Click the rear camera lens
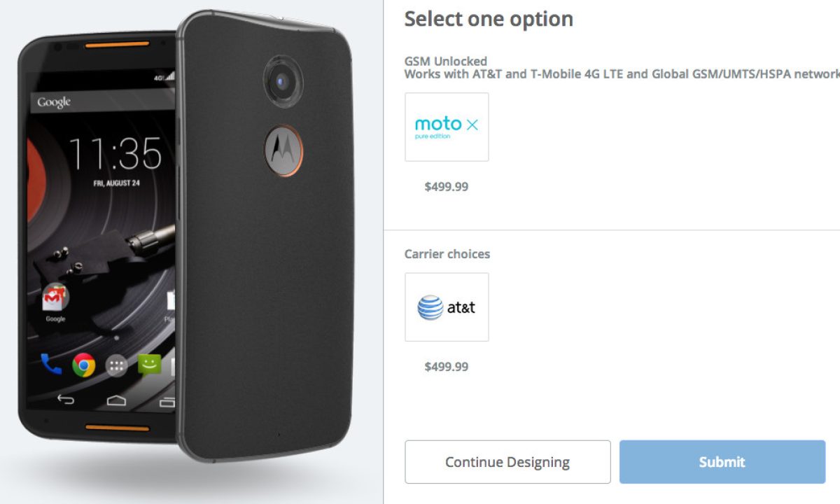Screen dimensions: 840x504 point(283,80)
